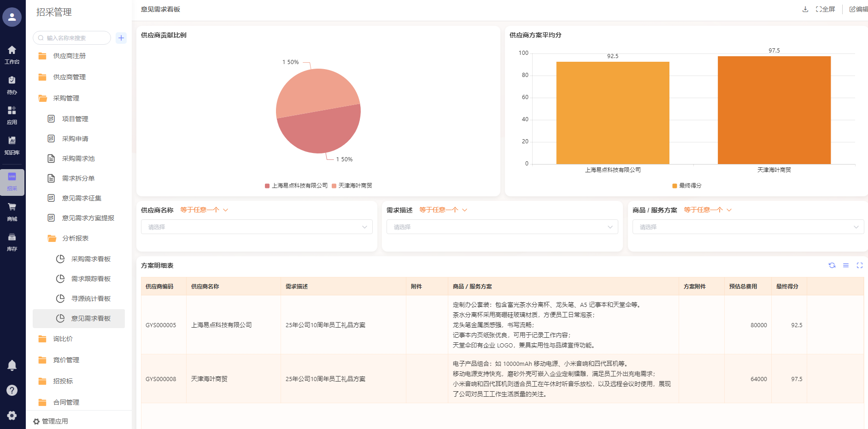Open 采购需求看板 in the sidebar
The image size is (868, 429).
(91, 259)
